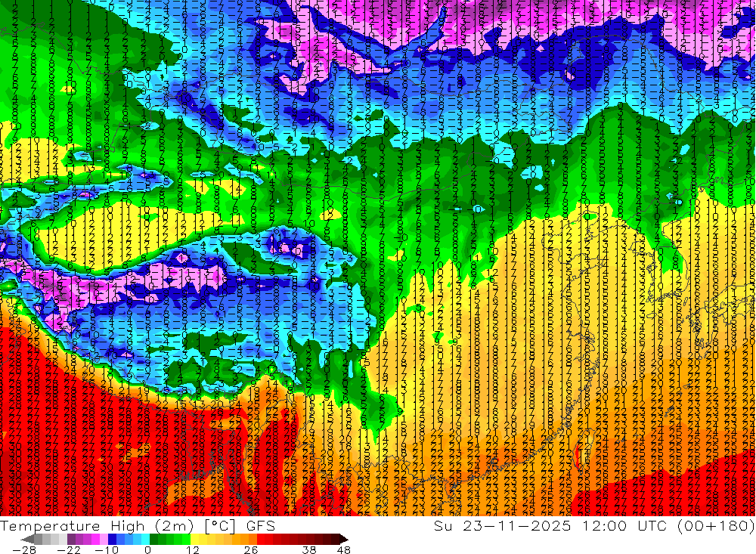Click the dark maroon right arrow end of scale
Viewport: 756px width, 554px height.
344,539
